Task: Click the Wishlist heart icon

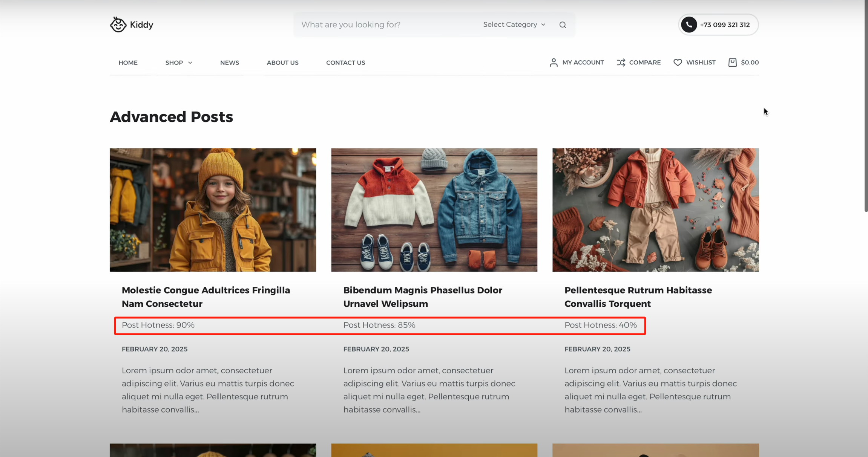Action: click(x=678, y=63)
